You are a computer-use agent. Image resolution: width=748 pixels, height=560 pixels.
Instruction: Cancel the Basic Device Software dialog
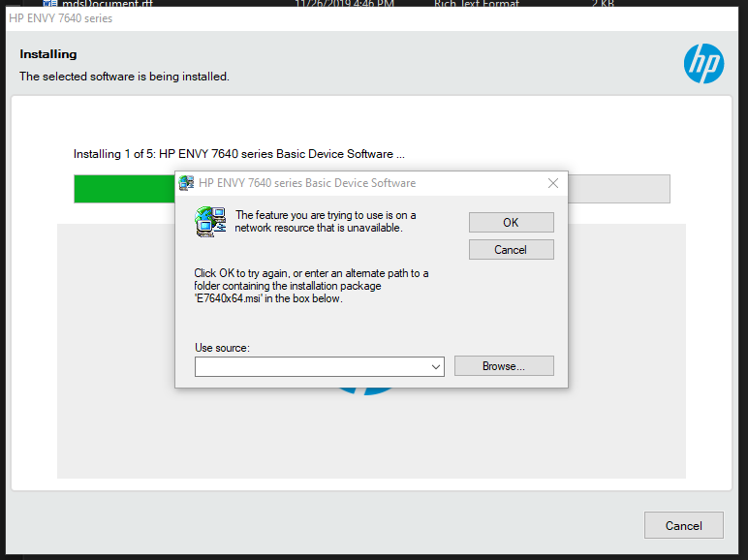(511, 249)
